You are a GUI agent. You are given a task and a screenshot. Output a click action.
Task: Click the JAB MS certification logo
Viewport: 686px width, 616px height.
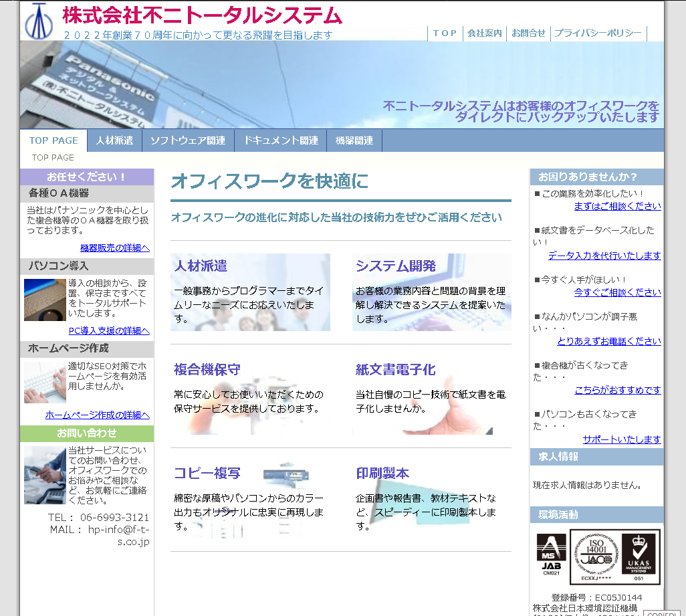(x=551, y=555)
